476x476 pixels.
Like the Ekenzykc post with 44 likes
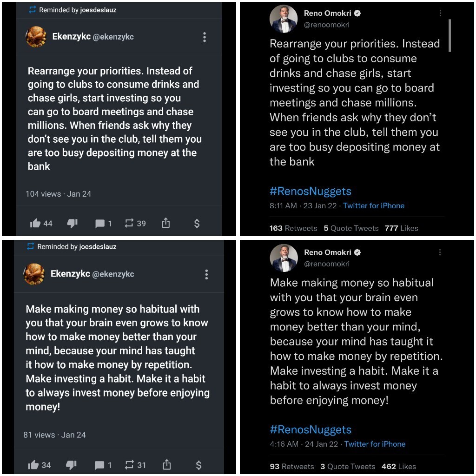coord(35,224)
